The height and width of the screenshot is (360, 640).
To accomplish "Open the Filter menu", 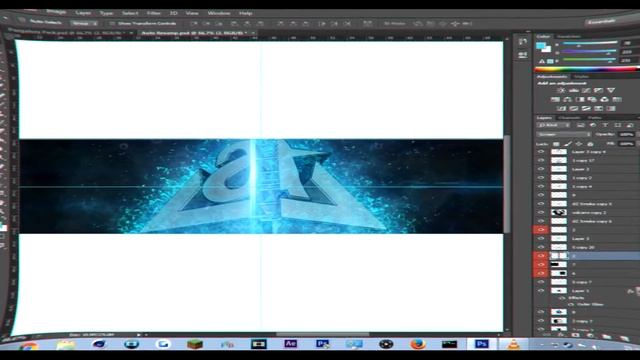I will pyautogui.click(x=153, y=13).
